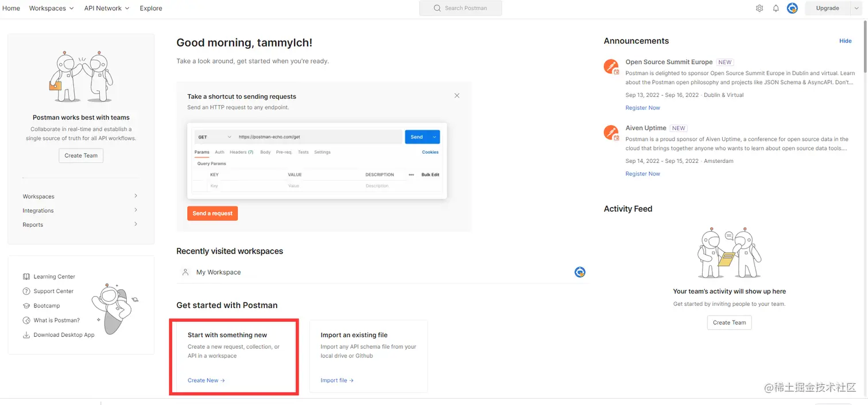This screenshot has width=868, height=405.
Task: Click the Upgrade button
Action: 827,8
